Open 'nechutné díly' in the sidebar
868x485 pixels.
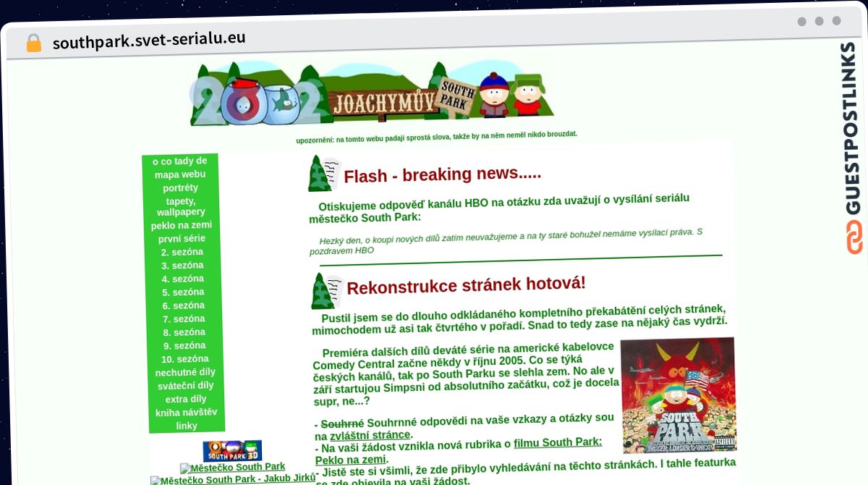point(185,372)
